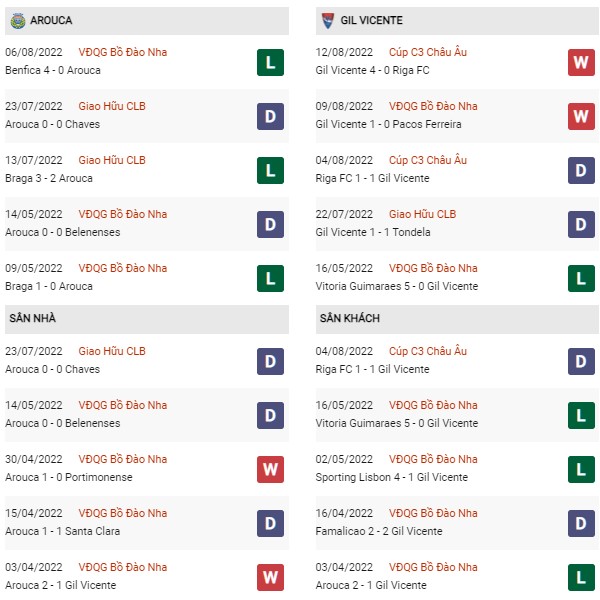Click D badge for Braga-less Arouca 0-0 Belenenses top list
This screenshot has height=600, width=600.
click(271, 224)
